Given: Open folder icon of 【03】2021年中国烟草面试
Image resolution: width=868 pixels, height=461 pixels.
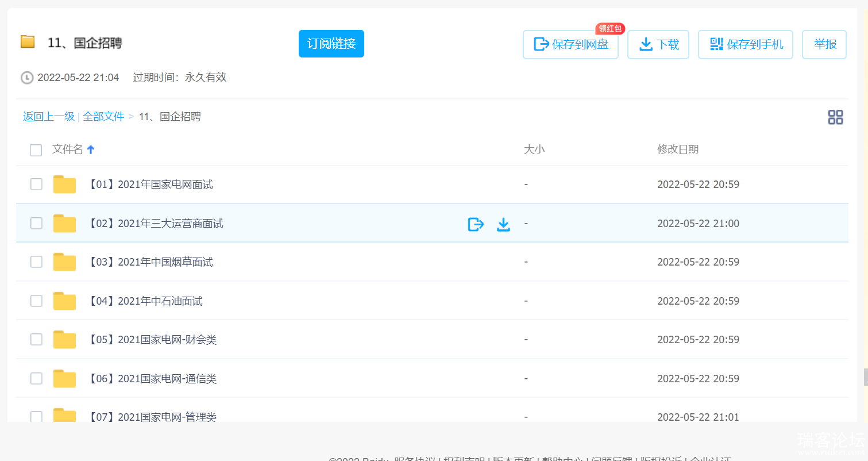Looking at the screenshot, I should [64, 262].
